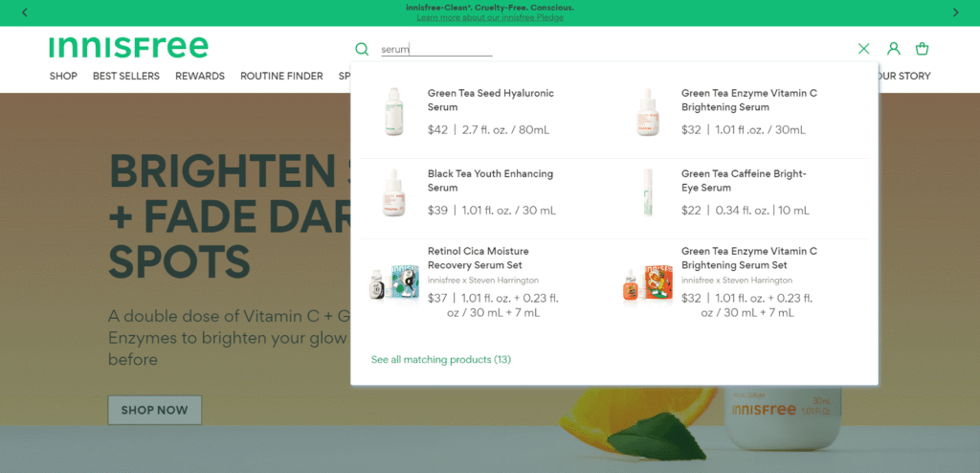The width and height of the screenshot is (980, 473).
Task: Open Green Tea Enzyme Vitamin C Brightening Serum
Action: point(748,101)
